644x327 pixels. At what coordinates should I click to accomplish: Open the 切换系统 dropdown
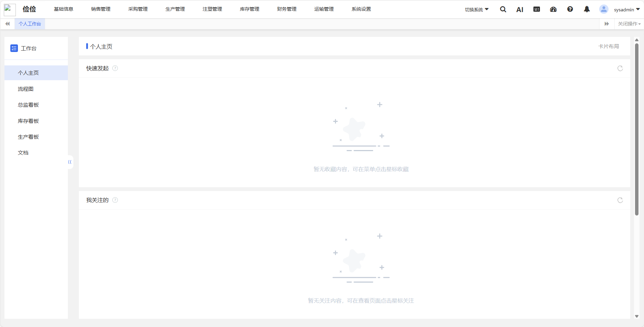coord(476,10)
